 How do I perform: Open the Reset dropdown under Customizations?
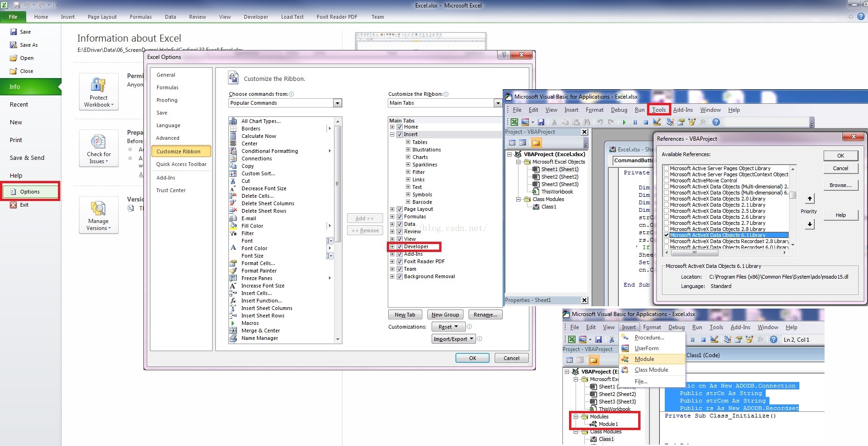448,327
